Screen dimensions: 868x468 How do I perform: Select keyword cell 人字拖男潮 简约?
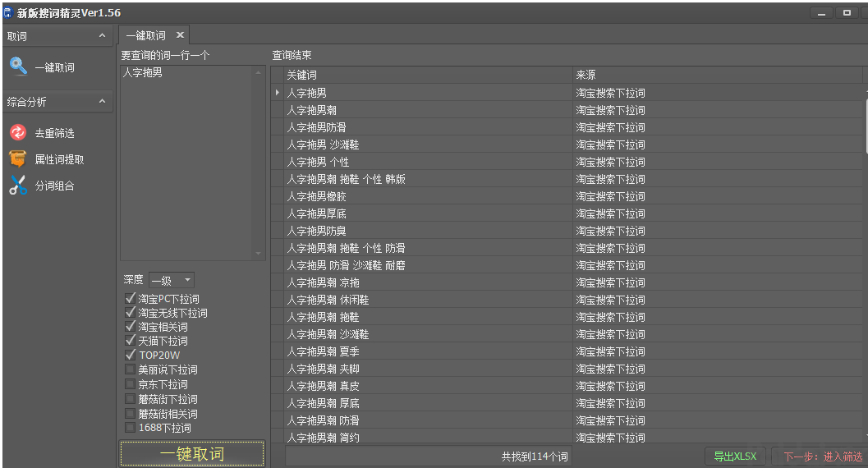click(429, 437)
